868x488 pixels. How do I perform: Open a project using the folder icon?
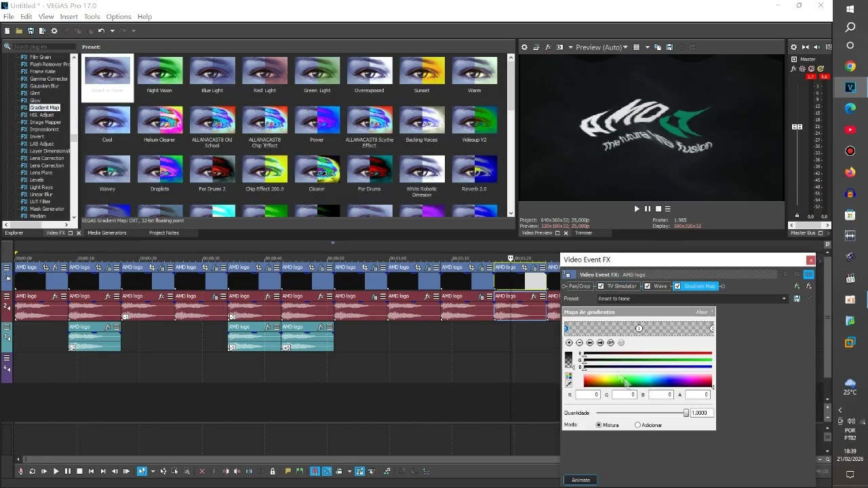(19, 30)
